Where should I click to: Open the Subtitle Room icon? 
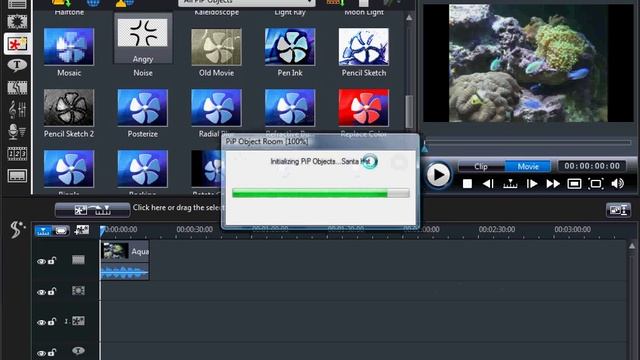pyautogui.click(x=17, y=176)
